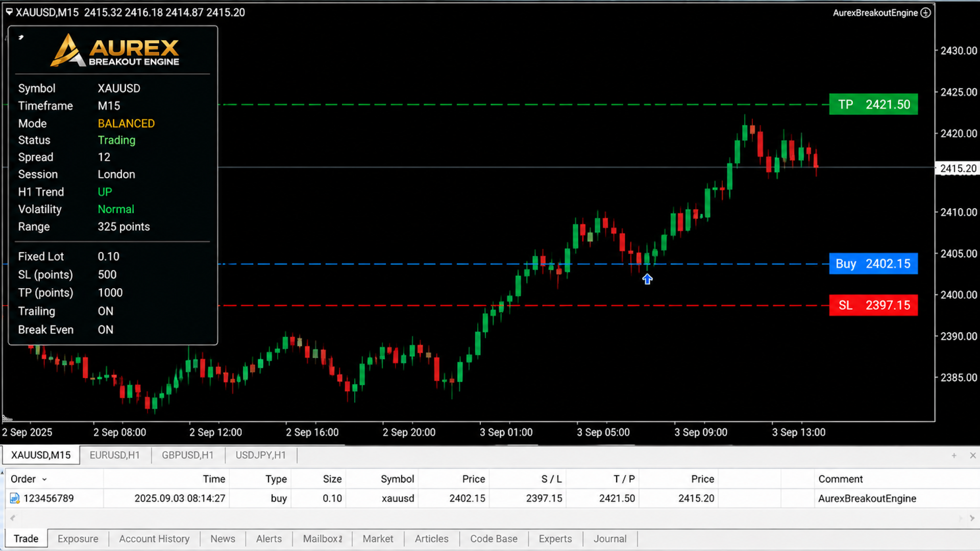Viewport: 980px width, 551px height.
Task: Expand the Order column sort chevron
Action: (x=44, y=480)
